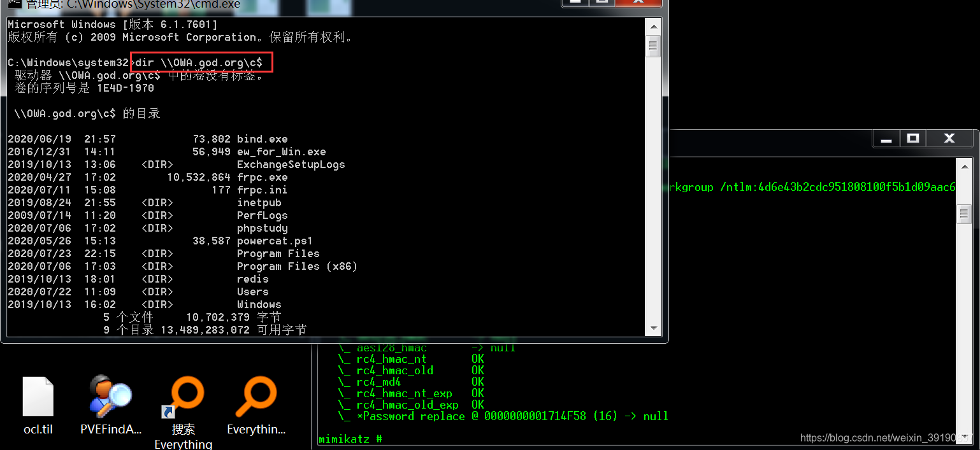Click the *Password replace line in mimikatz
Viewport: 980px width, 450px height.
pyautogui.click(x=503, y=416)
